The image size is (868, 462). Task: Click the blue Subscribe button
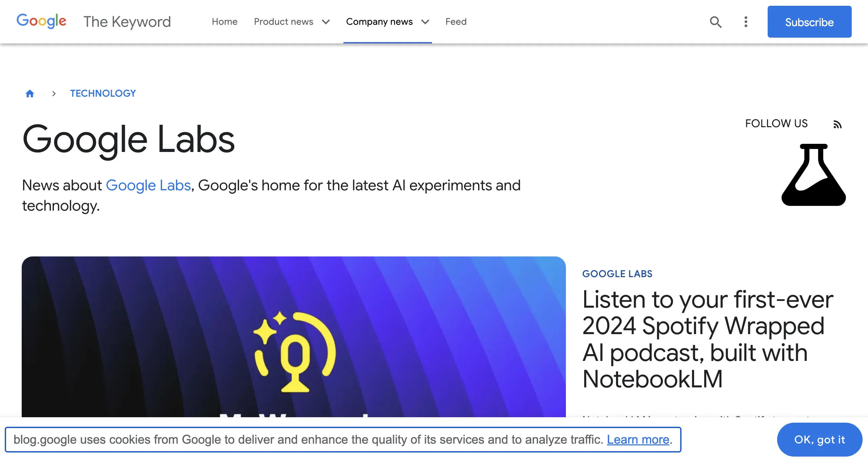coord(809,22)
